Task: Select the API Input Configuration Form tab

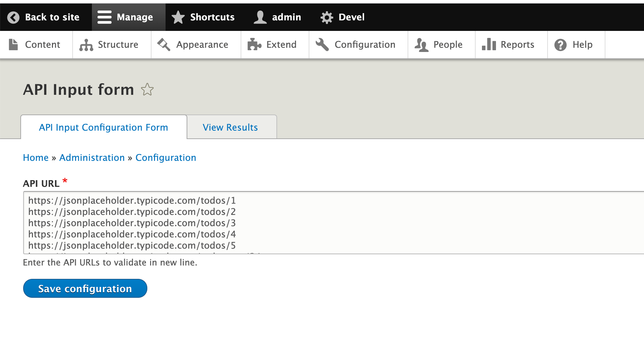Action: [x=103, y=127]
